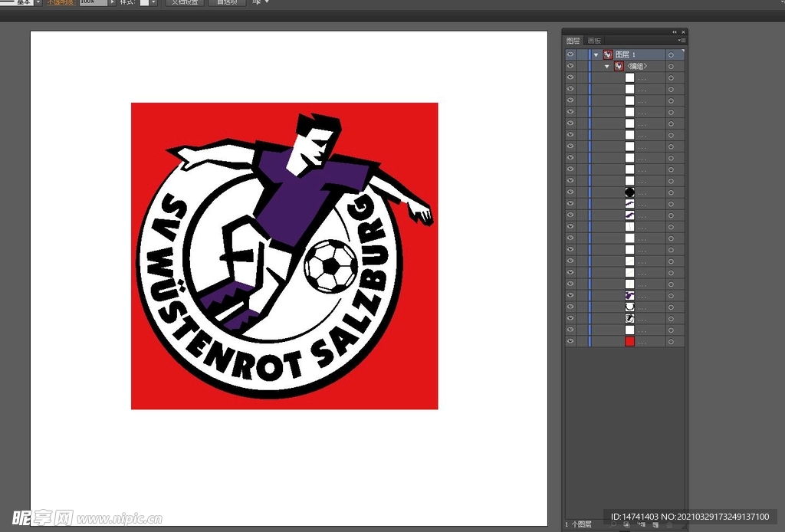Open 首选项 preferences button
Screen dimensions: 785x532
pos(227,2)
